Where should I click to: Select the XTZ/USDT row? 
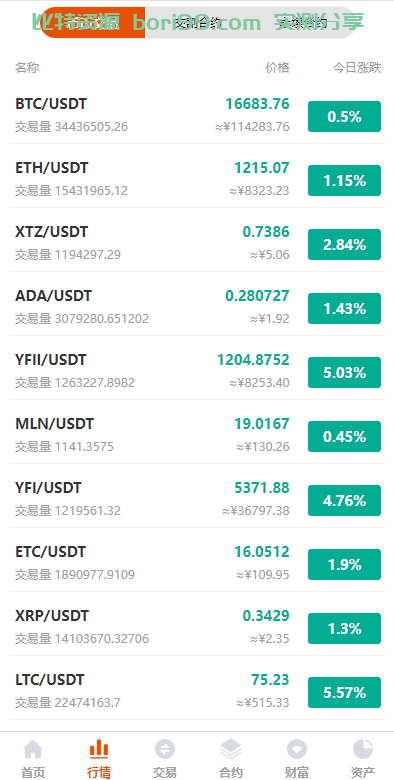197,244
